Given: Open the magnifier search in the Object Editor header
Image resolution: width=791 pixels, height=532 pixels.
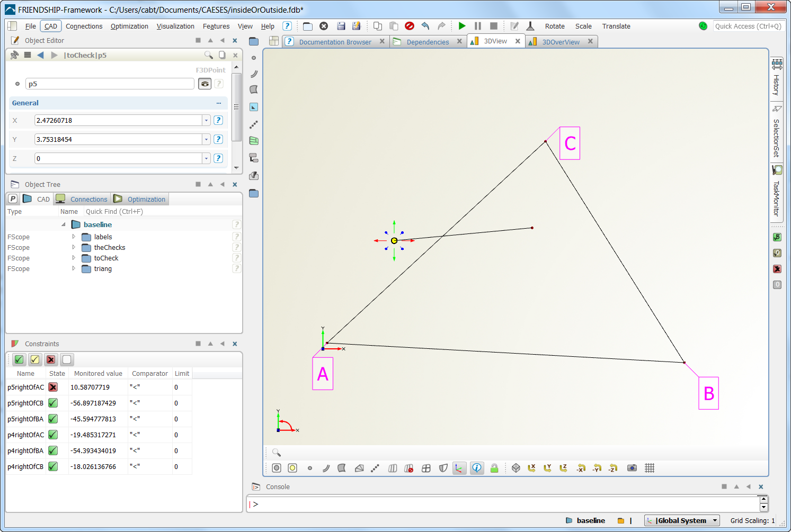Looking at the screenshot, I should coord(209,55).
